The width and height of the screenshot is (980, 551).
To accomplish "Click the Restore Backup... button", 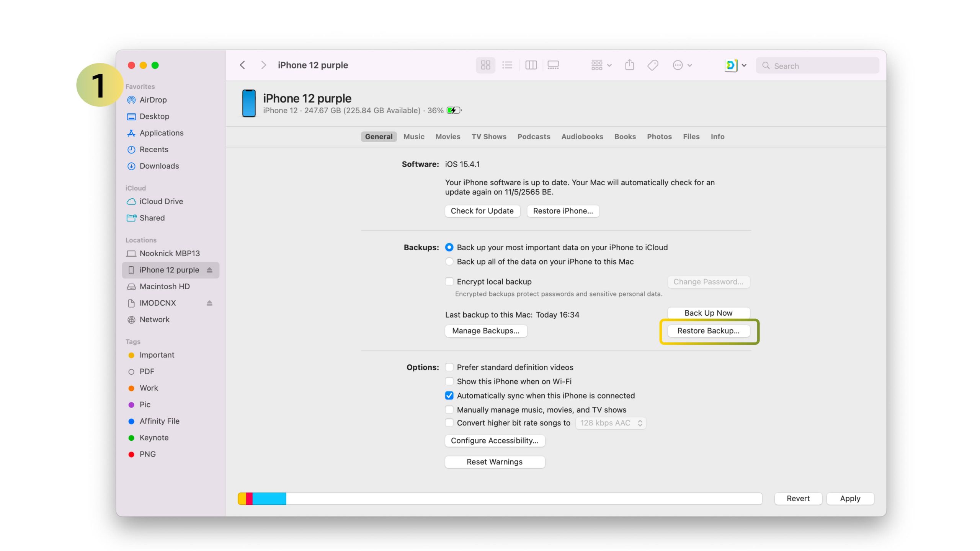I will point(708,331).
